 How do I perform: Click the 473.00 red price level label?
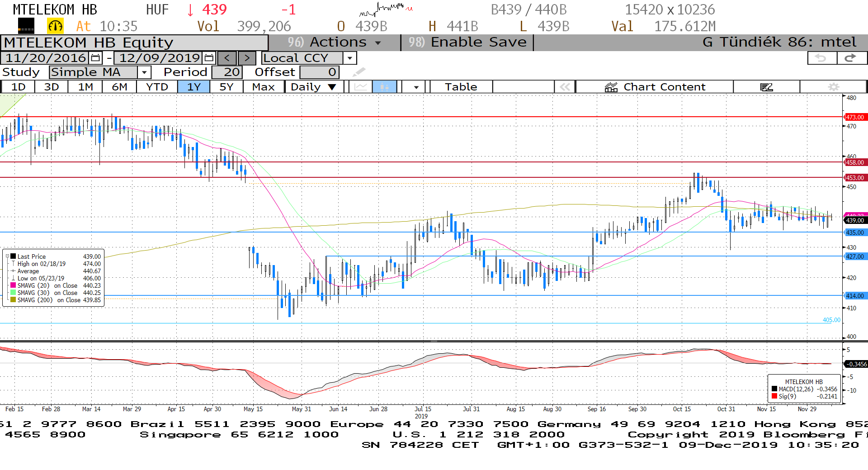(x=856, y=117)
